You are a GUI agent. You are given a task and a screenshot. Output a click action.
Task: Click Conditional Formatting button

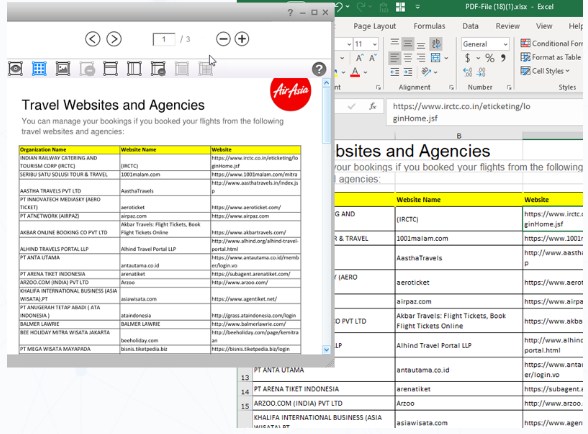coord(551,44)
